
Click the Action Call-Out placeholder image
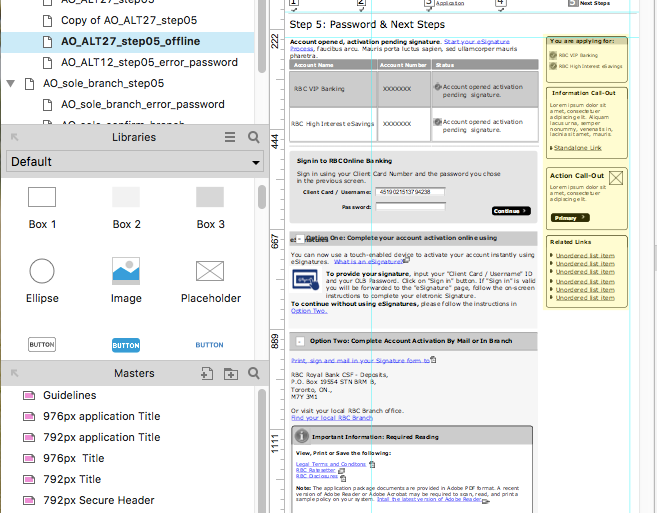pyautogui.click(x=616, y=178)
